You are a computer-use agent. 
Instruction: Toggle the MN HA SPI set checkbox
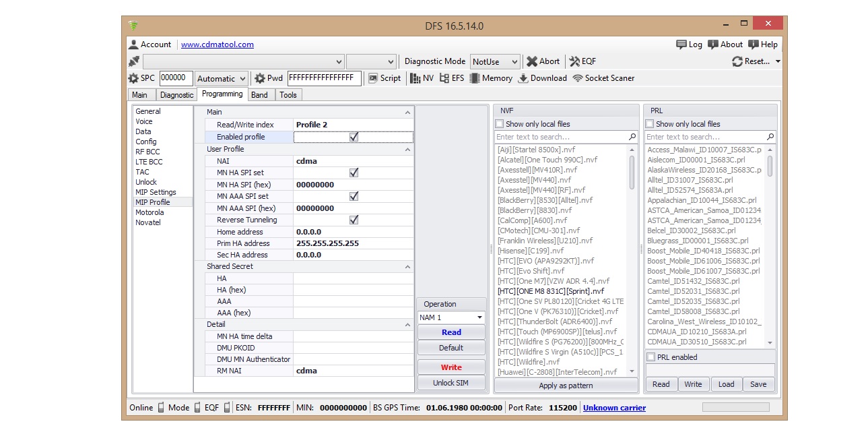tap(354, 173)
